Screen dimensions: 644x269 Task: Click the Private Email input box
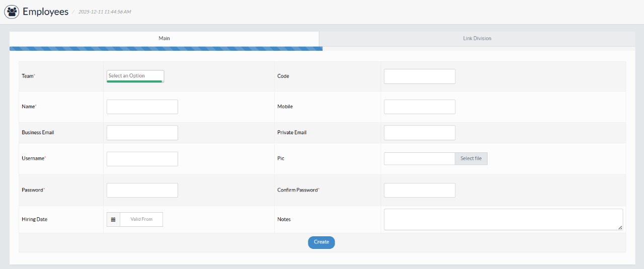click(419, 133)
